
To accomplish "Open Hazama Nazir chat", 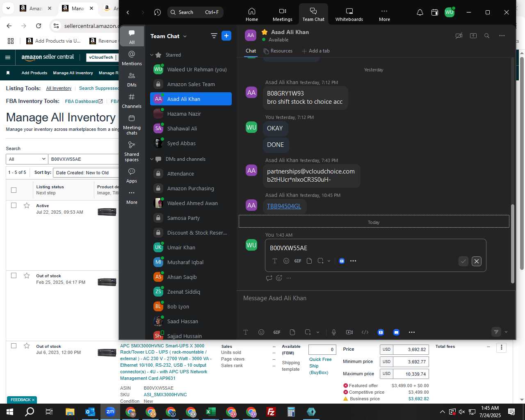I will [x=191, y=114].
